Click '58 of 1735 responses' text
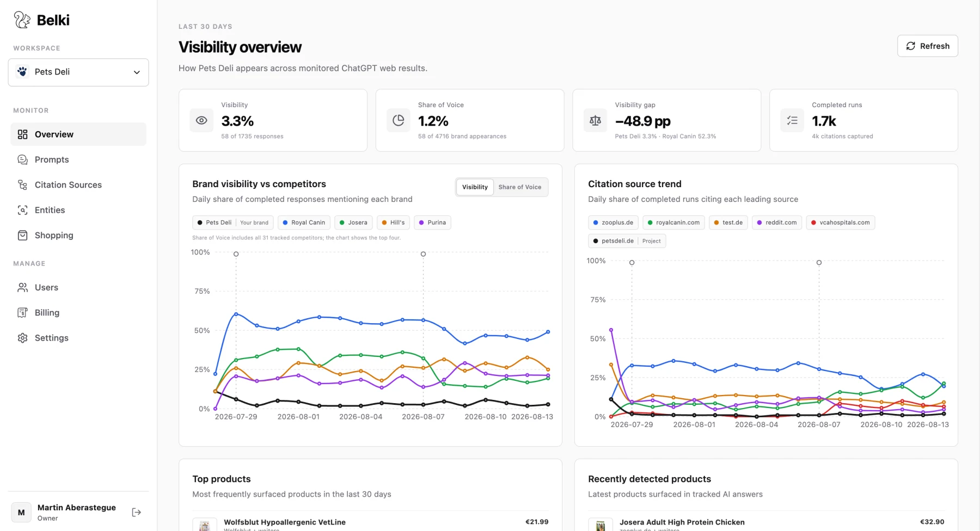Screen dimensions: 980x531 pyautogui.click(x=252, y=137)
